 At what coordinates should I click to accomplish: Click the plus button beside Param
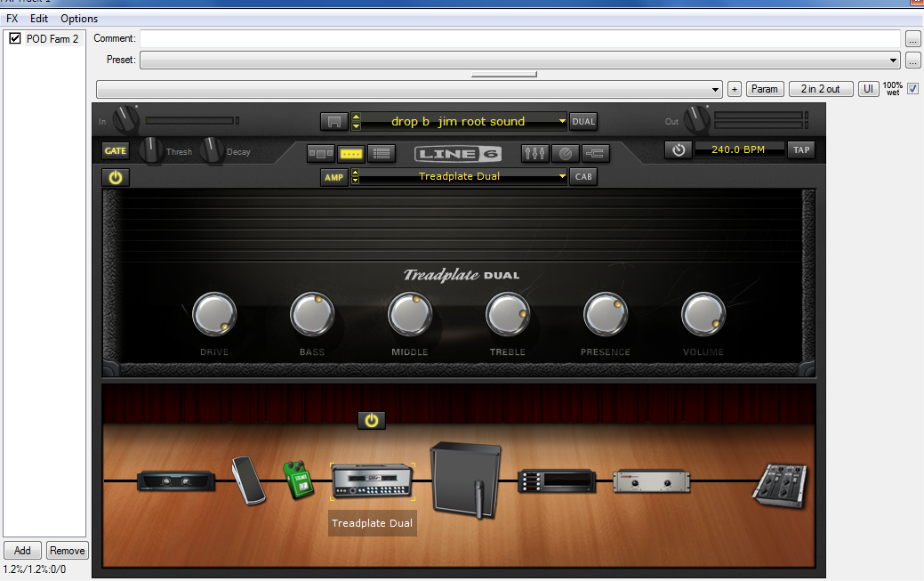(x=735, y=89)
